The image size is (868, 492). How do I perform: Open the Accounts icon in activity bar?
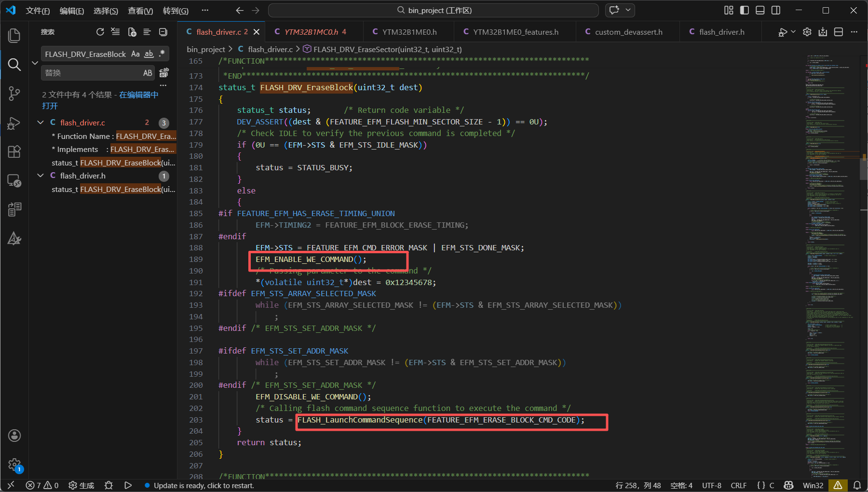14,436
